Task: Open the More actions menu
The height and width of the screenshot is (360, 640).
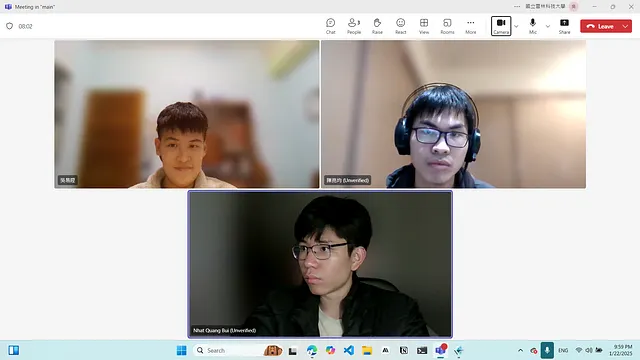Action: point(471,26)
